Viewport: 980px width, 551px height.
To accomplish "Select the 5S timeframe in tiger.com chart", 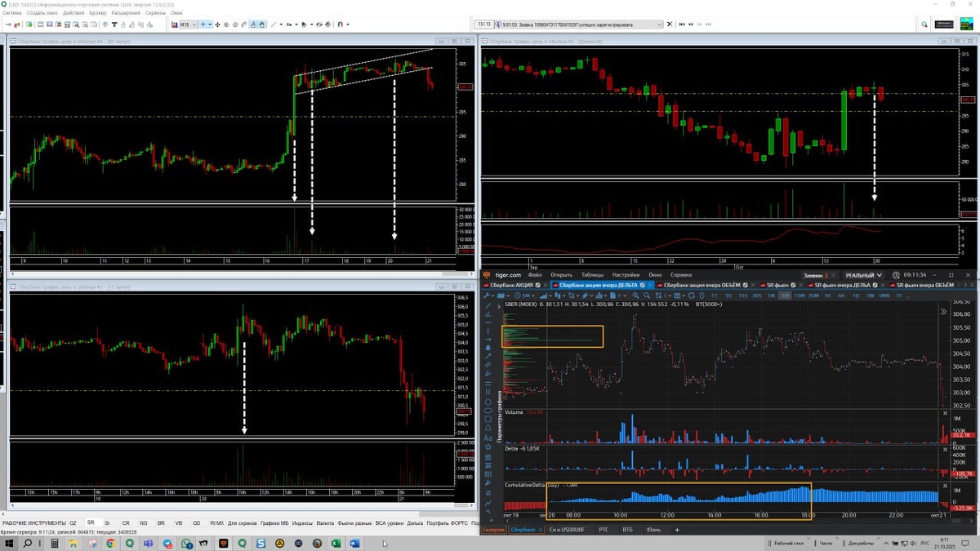I will click(728, 295).
